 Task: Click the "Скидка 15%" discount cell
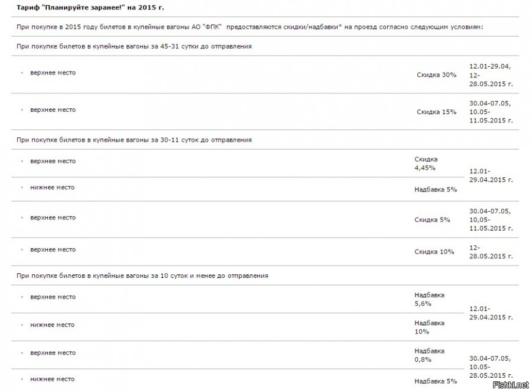coord(436,112)
